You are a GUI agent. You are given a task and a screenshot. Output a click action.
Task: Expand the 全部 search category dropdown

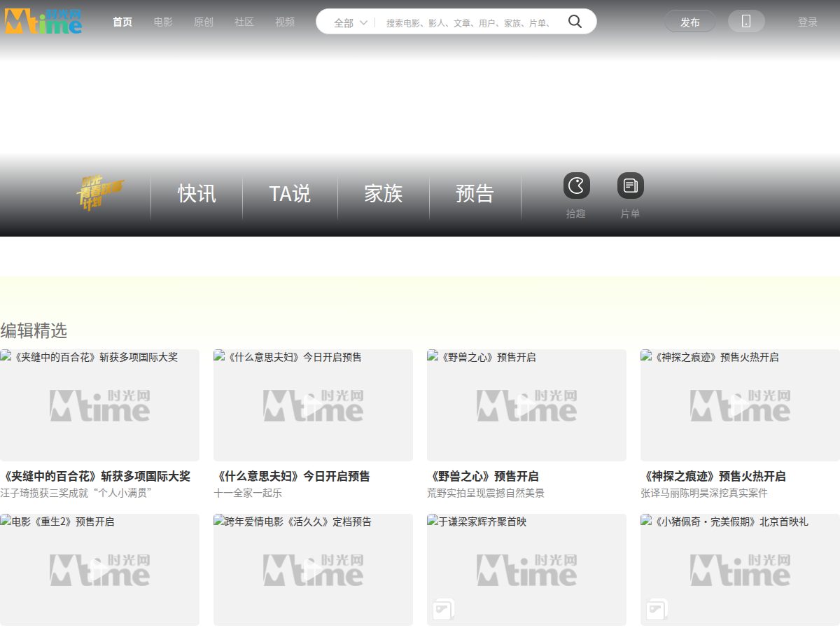tap(351, 22)
